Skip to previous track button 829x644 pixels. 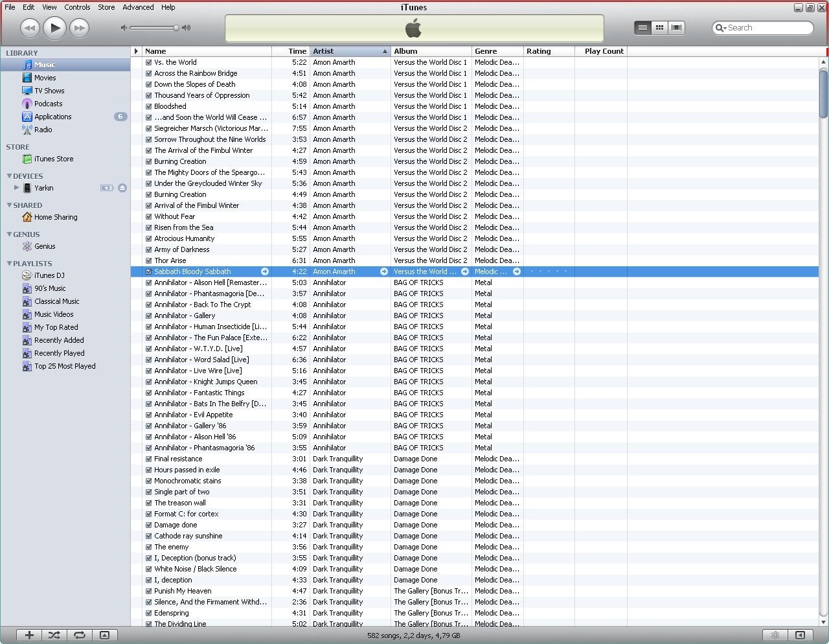[30, 27]
